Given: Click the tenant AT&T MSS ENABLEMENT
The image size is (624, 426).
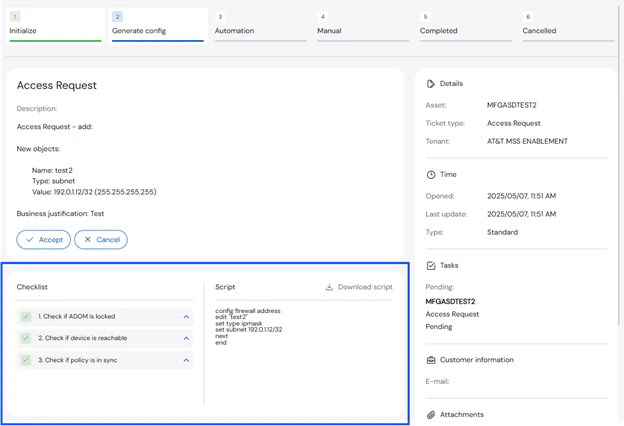Looking at the screenshot, I should pos(527,141).
